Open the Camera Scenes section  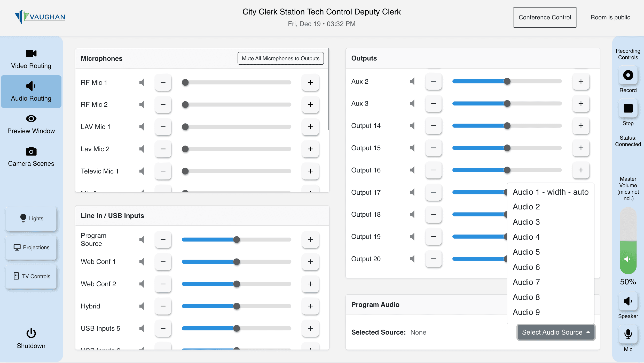(x=31, y=157)
